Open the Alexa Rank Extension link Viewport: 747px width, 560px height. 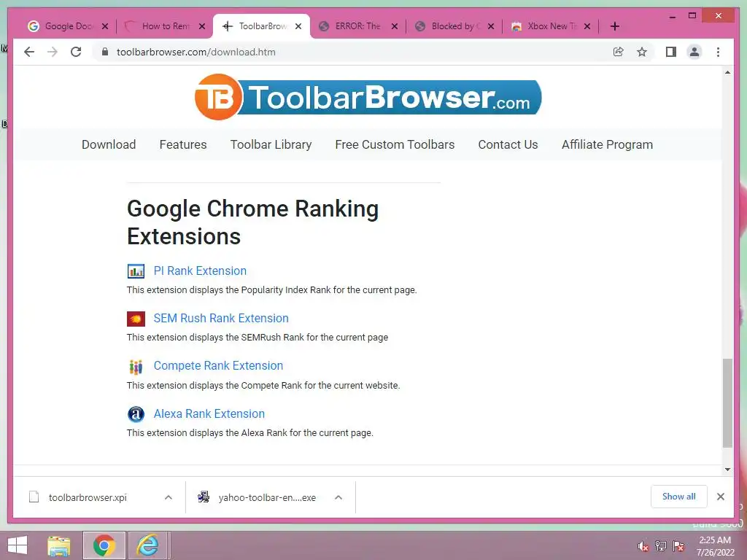(209, 414)
